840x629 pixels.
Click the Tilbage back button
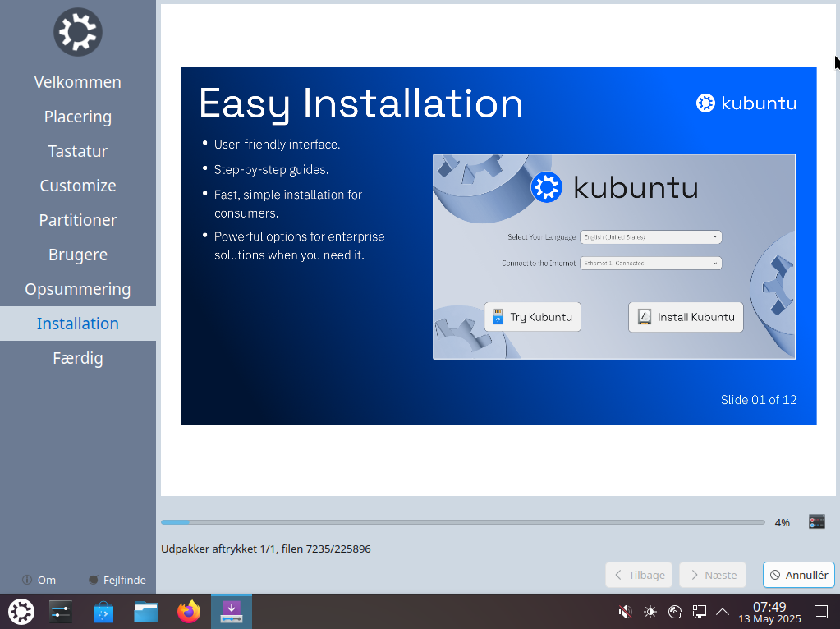(x=639, y=575)
